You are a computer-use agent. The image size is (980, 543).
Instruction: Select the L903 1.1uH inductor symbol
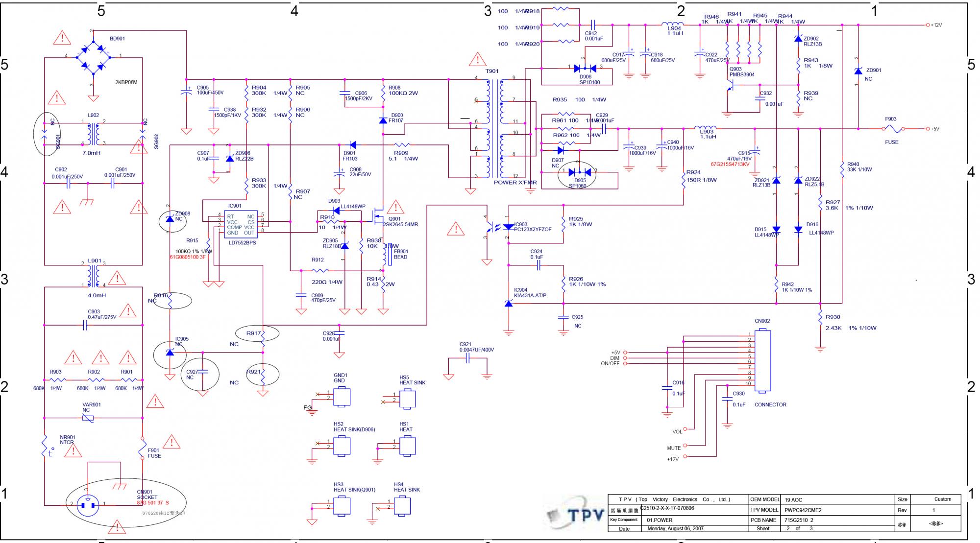(x=706, y=128)
